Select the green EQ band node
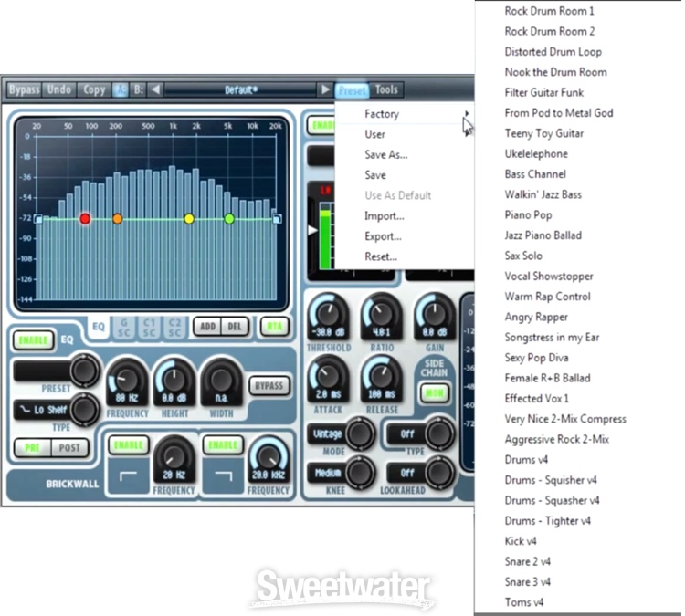Image resolution: width=685 pixels, height=616 pixels. click(229, 219)
